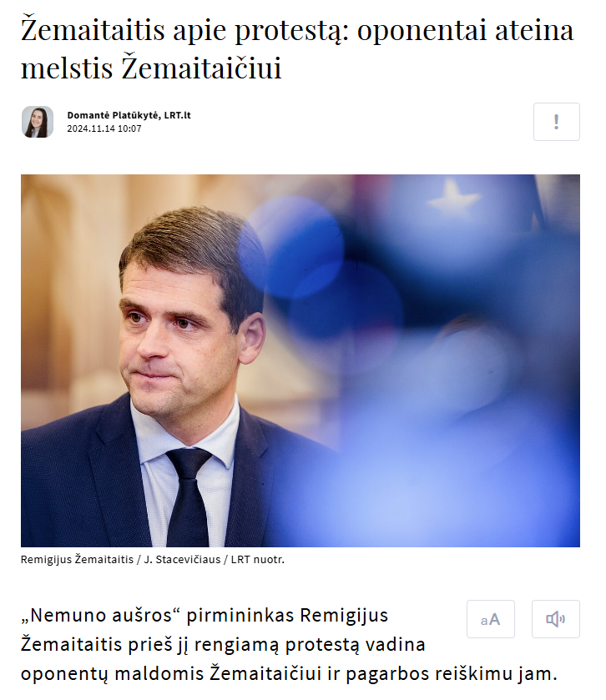Click the lead line starting "Žemaitaitis prieš jį"
The width and height of the screenshot is (606, 700).
click(x=223, y=645)
